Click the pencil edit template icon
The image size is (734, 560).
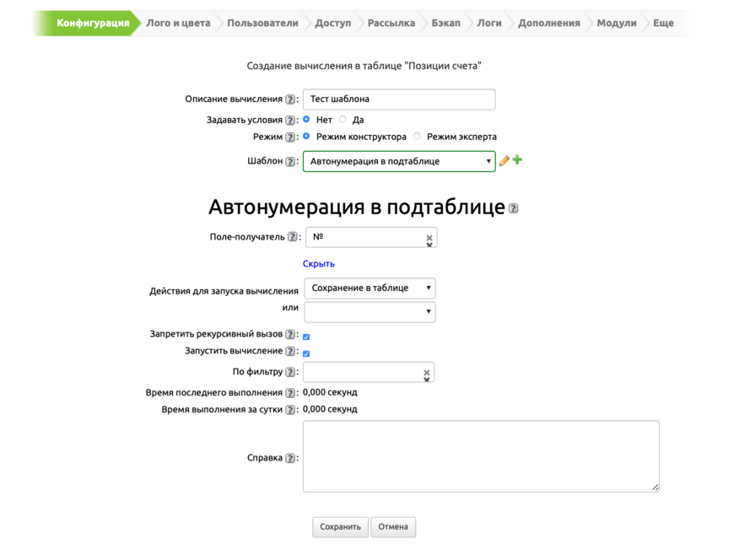[505, 160]
